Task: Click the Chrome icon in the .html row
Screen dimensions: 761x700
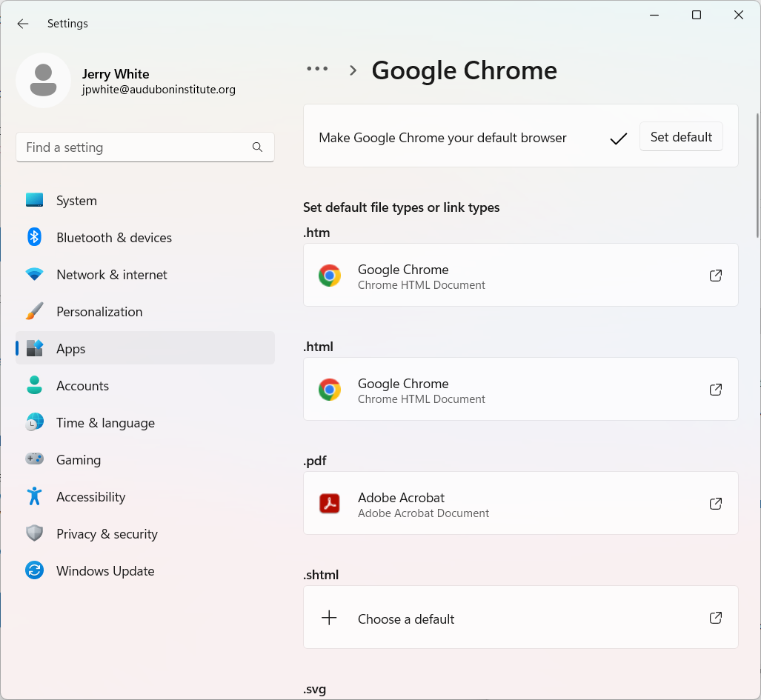Action: click(x=330, y=390)
